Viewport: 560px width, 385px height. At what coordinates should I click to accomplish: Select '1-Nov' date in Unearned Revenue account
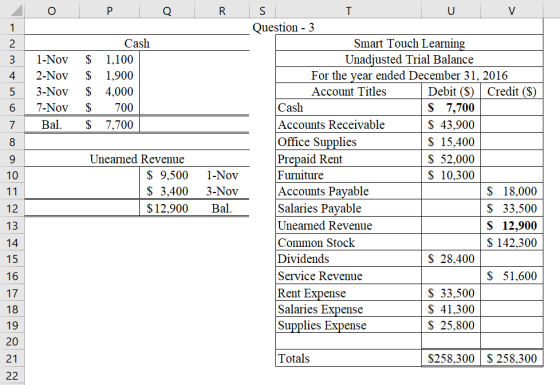tap(222, 175)
